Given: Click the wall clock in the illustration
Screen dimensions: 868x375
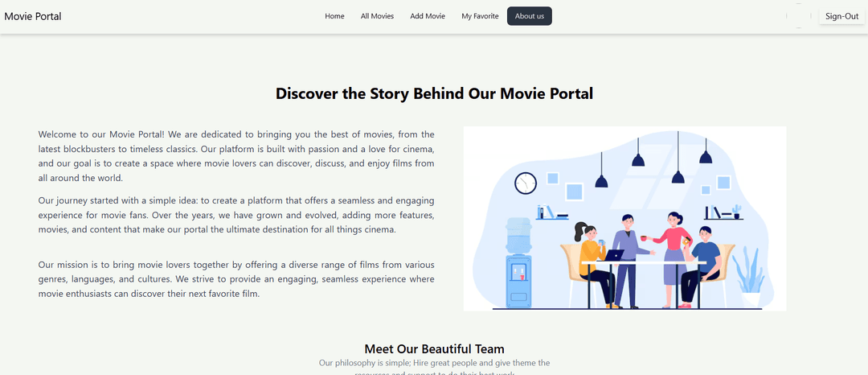Looking at the screenshot, I should 526,183.
